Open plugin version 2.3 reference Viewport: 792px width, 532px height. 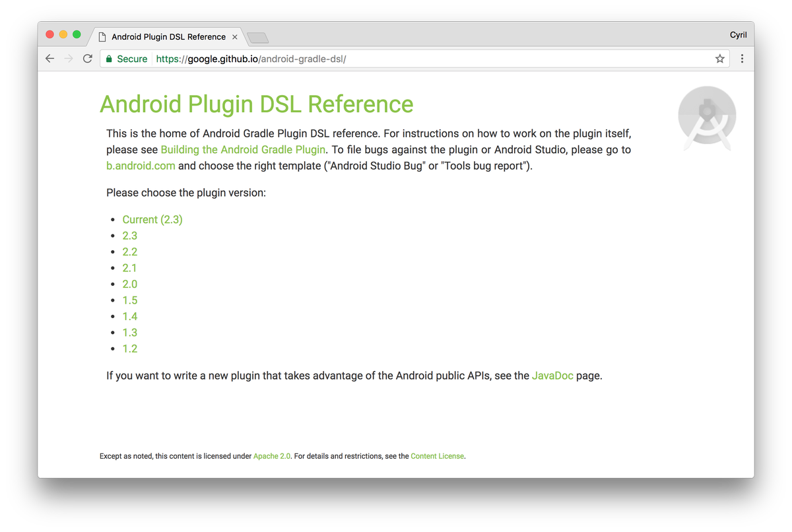[130, 236]
